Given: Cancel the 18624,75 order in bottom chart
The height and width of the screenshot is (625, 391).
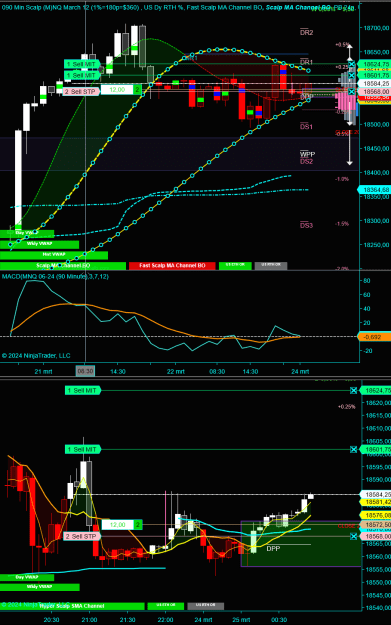Looking at the screenshot, I should point(354,391).
